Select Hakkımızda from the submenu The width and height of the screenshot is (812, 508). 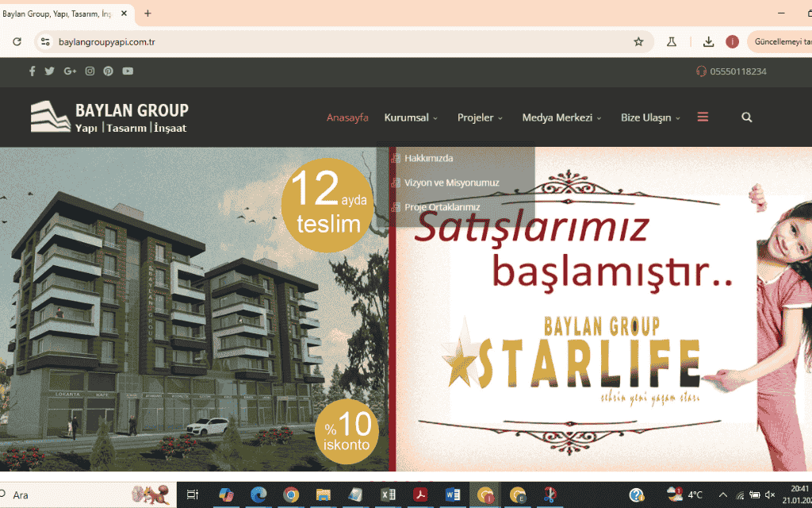tap(428, 158)
